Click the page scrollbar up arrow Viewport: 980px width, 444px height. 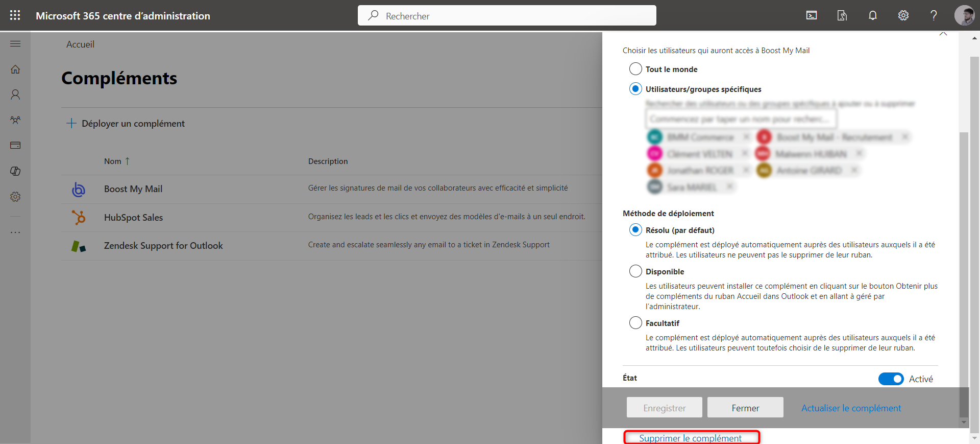974,38
